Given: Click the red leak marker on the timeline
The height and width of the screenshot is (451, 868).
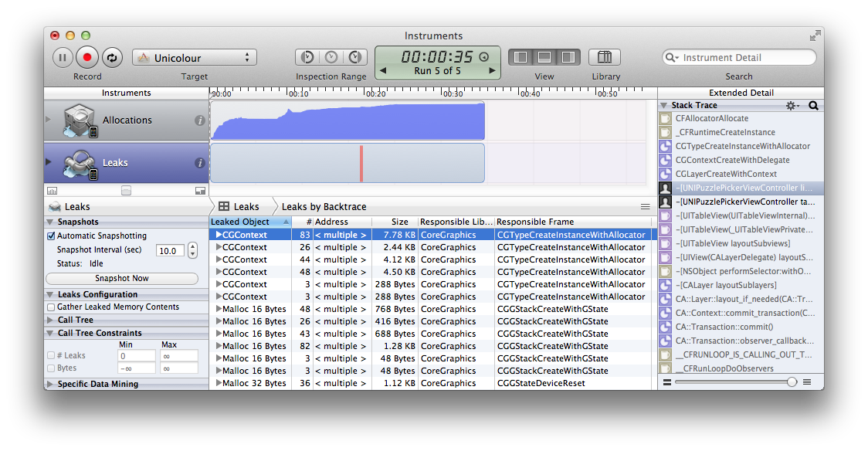Looking at the screenshot, I should [x=361, y=163].
